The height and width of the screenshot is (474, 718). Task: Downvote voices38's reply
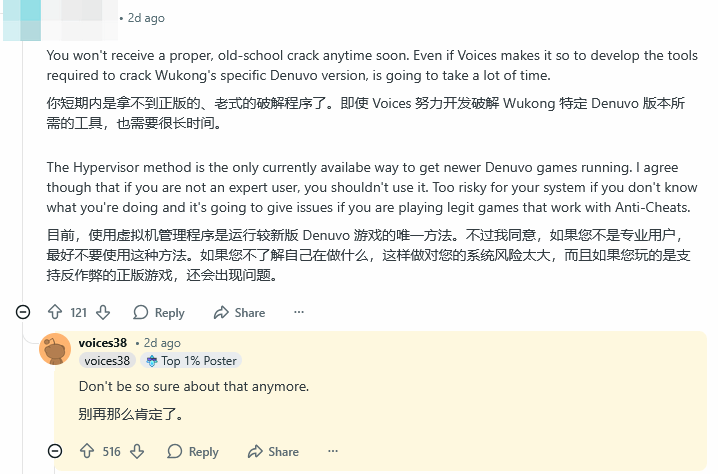(137, 451)
